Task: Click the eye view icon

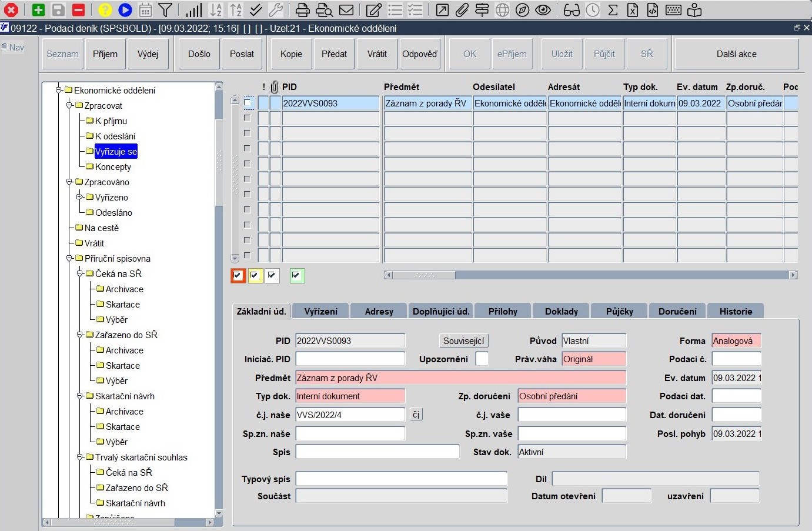Action: click(x=543, y=10)
